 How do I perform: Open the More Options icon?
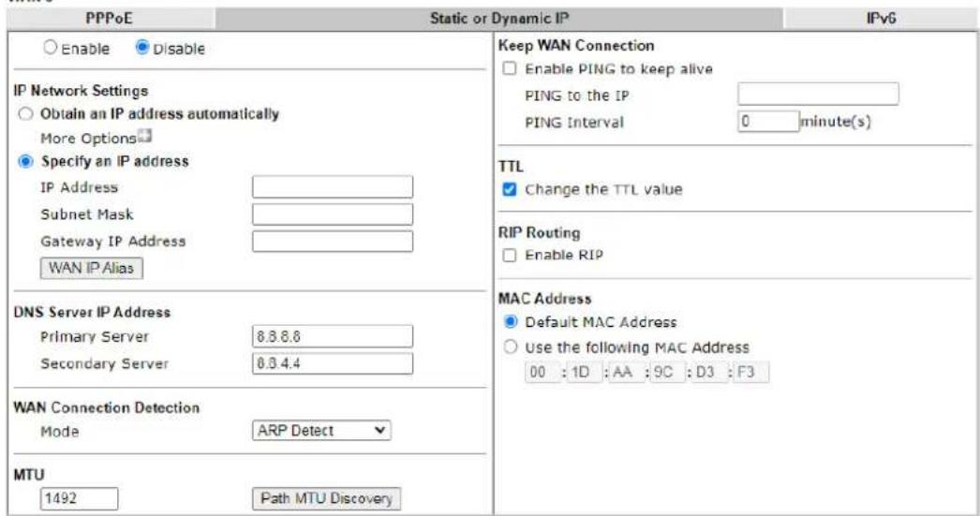pos(145,136)
